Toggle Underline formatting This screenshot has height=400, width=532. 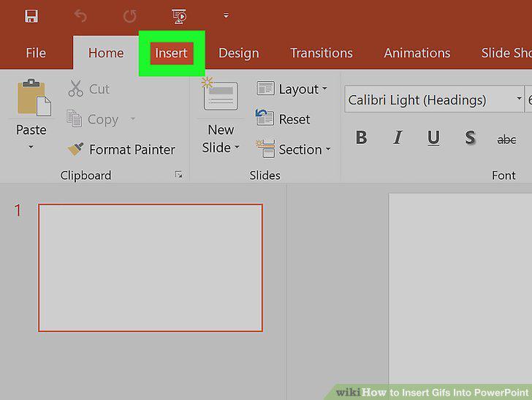click(433, 138)
